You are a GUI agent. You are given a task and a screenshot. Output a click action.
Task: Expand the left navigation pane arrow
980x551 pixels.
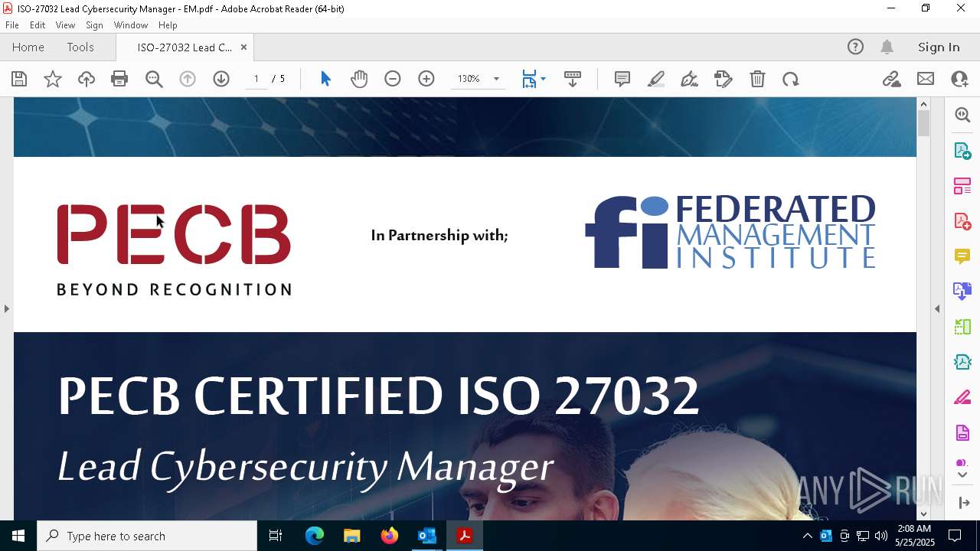pos(6,308)
